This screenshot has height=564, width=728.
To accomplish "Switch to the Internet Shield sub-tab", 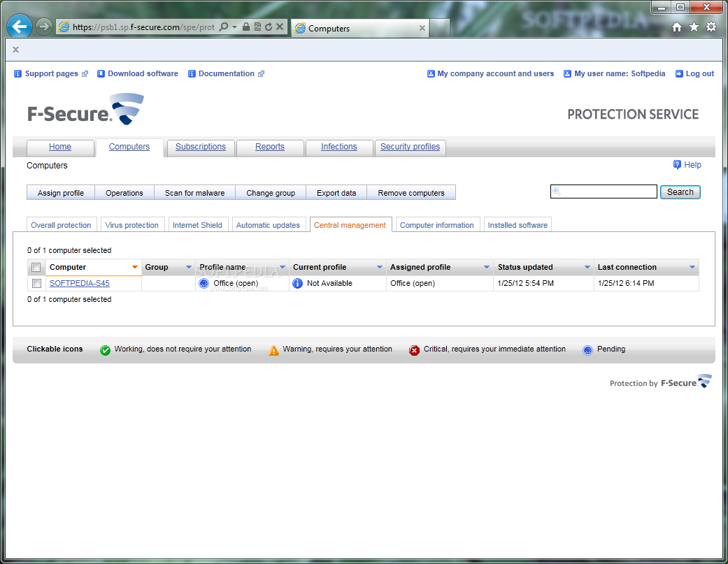I will [197, 225].
